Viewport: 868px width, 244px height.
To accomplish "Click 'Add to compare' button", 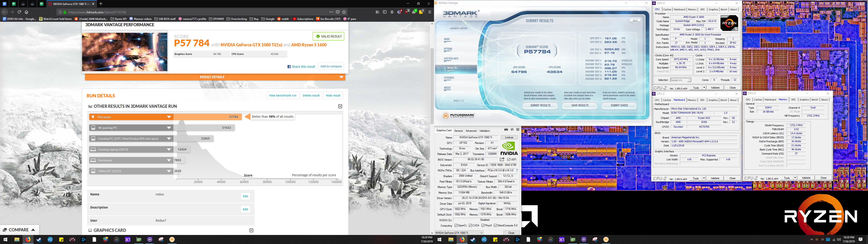I will [x=331, y=66].
